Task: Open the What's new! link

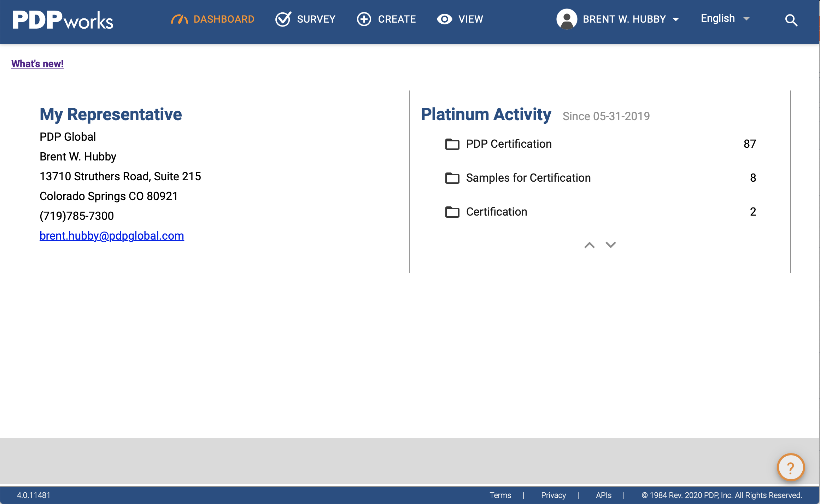Action: pyautogui.click(x=37, y=64)
